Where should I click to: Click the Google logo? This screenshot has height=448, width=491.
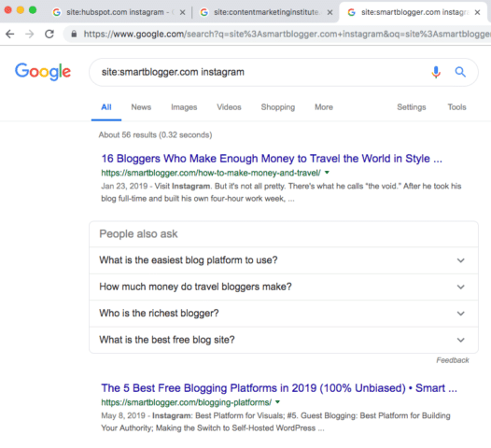[x=43, y=72]
